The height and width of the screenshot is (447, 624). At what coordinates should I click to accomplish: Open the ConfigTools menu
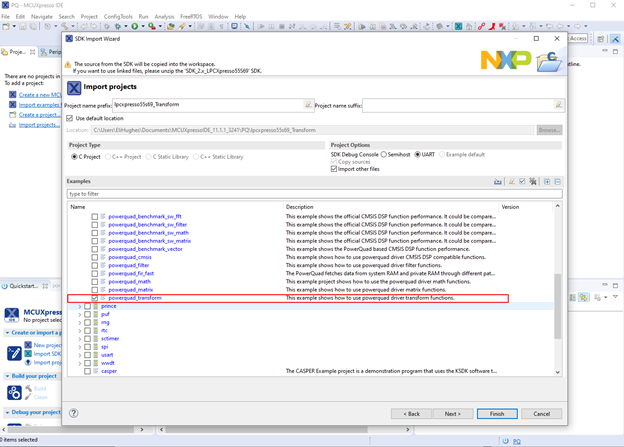click(118, 17)
